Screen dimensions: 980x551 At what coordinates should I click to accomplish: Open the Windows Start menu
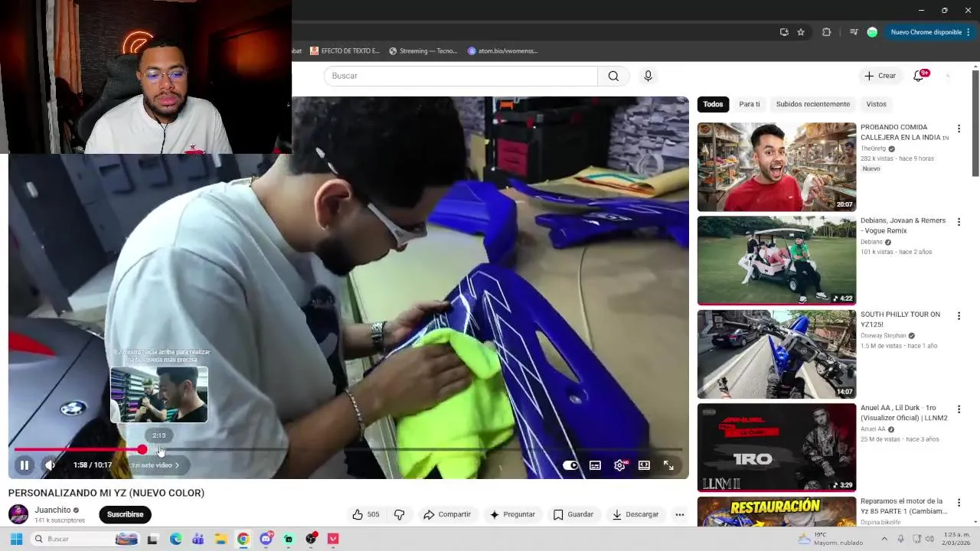pyautogui.click(x=15, y=539)
